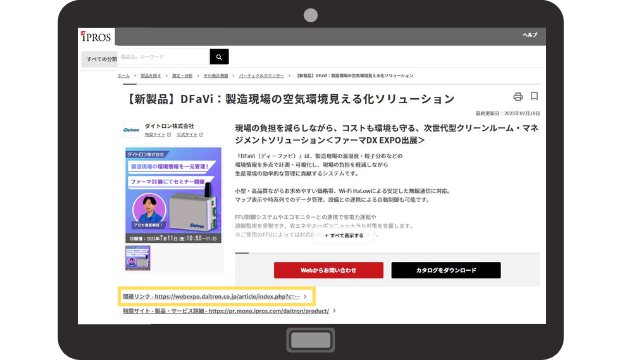Open その他計測器 breadcrumb link
The width and height of the screenshot is (640, 360).
click(216, 76)
